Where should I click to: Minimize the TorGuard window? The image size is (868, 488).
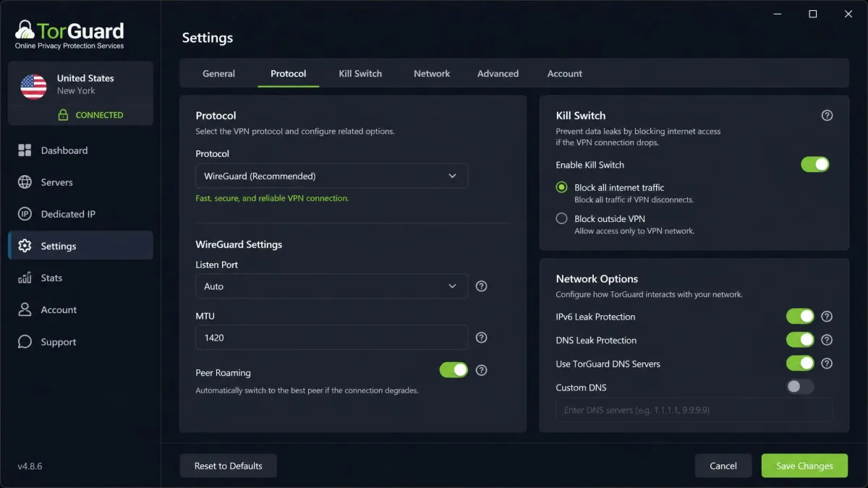776,14
